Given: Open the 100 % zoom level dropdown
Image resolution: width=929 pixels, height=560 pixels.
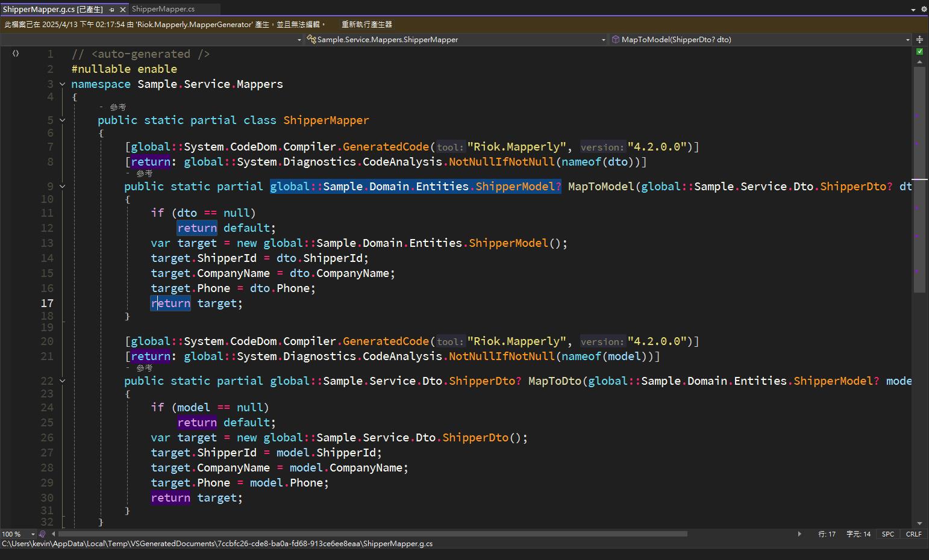Looking at the screenshot, I should coord(33,534).
